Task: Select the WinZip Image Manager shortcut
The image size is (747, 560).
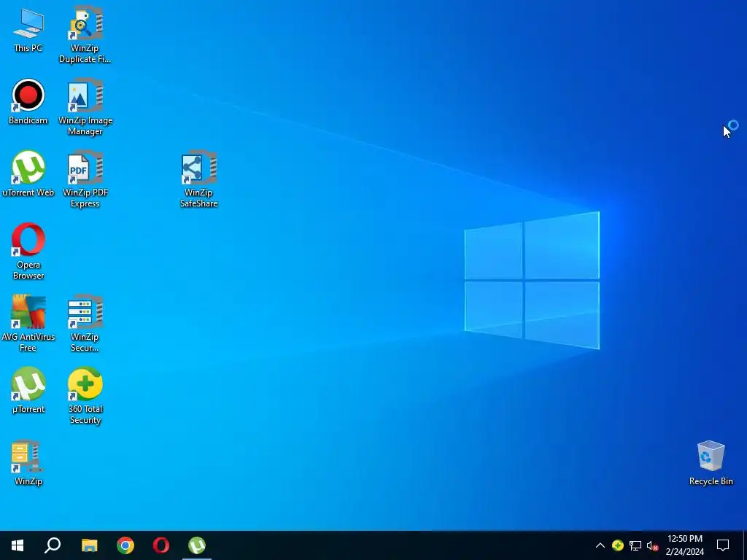Action: click(x=85, y=107)
